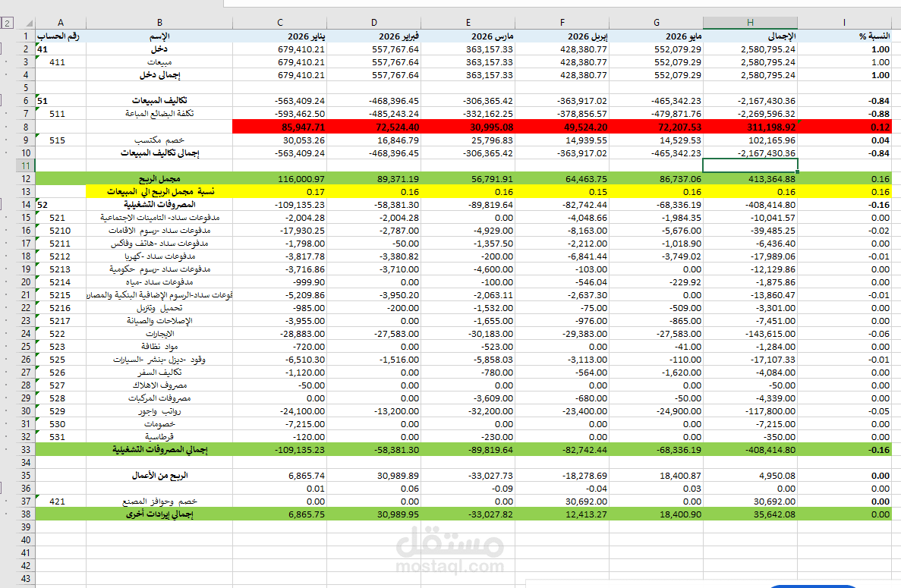The height and width of the screenshot is (588, 901).
Task: Click the 'خصم مكتسب' cell
Action: [159, 140]
